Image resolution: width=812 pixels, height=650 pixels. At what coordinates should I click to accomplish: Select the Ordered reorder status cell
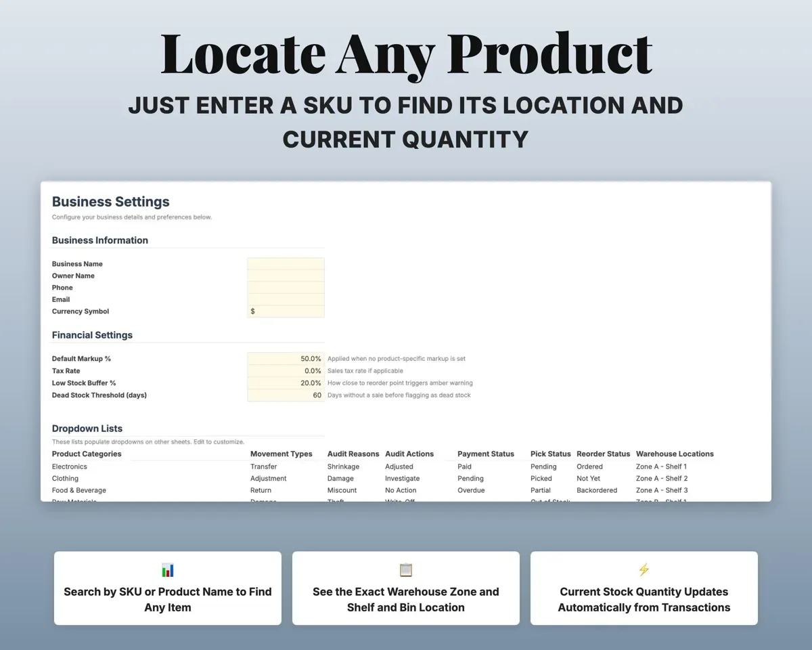(x=589, y=467)
